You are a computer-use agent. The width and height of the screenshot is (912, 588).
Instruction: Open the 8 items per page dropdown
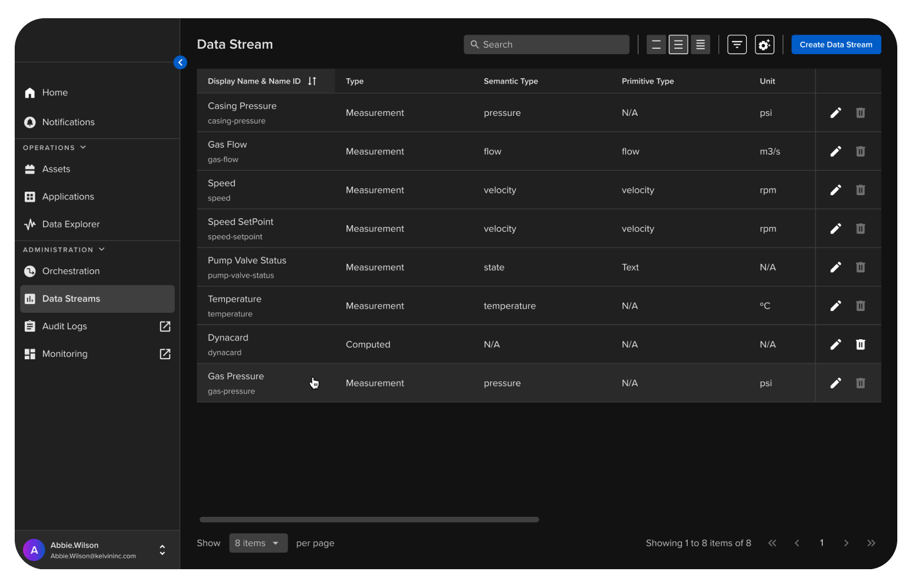(x=258, y=543)
